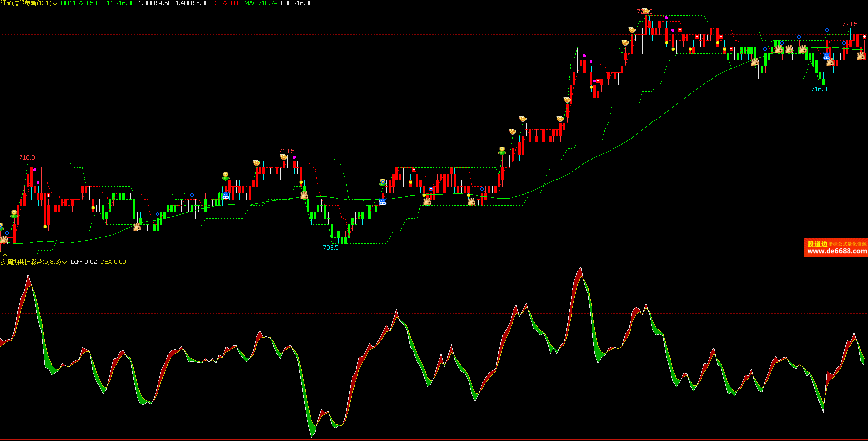Image resolution: width=868 pixels, height=441 pixels.
Task: Select the magenta dot beside the 710.5 label
Action: click(294, 157)
